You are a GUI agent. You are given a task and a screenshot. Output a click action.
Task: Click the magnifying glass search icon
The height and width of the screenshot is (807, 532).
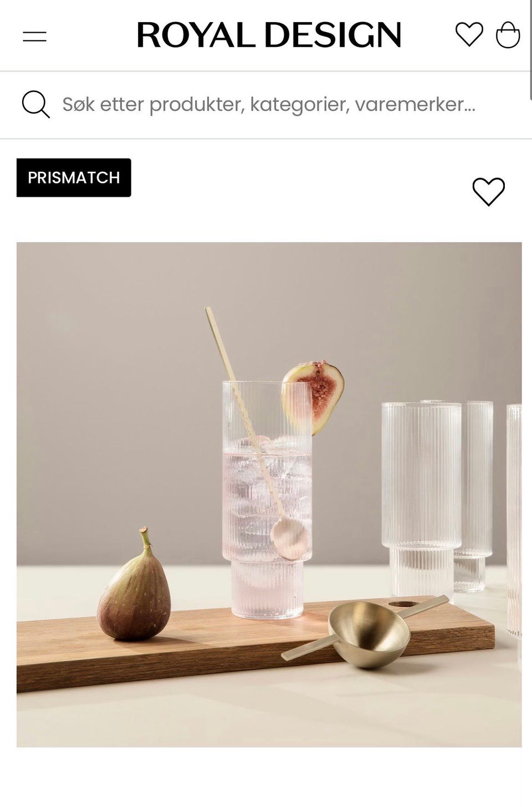click(x=35, y=104)
